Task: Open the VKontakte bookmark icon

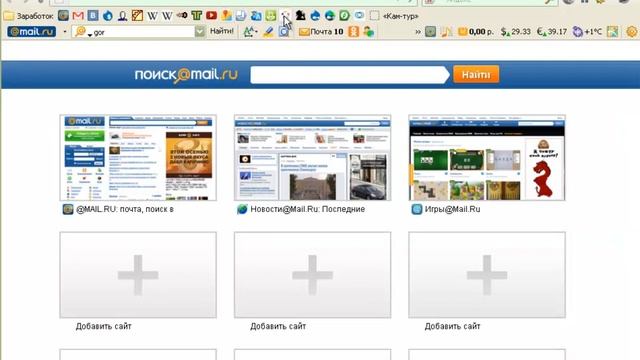Action: (x=93, y=16)
